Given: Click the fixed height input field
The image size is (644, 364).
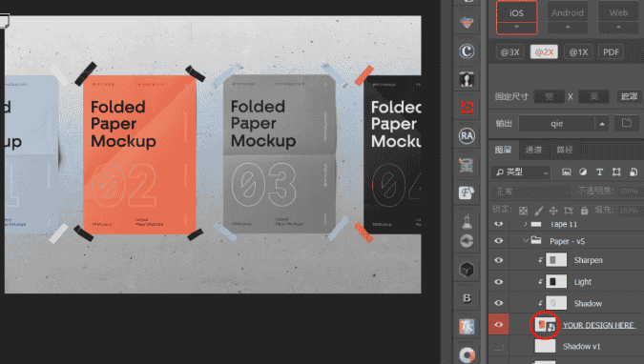Looking at the screenshot, I should 593,97.
